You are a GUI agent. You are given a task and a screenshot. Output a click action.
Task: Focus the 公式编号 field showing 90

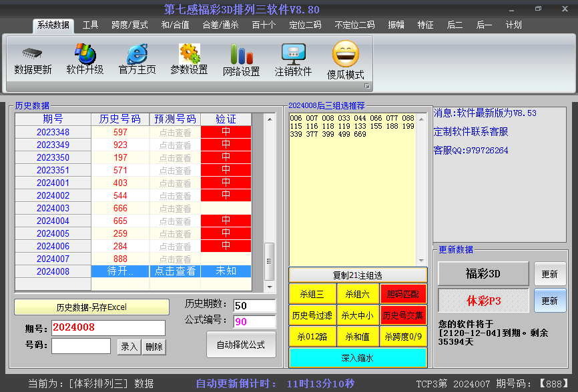tap(254, 322)
